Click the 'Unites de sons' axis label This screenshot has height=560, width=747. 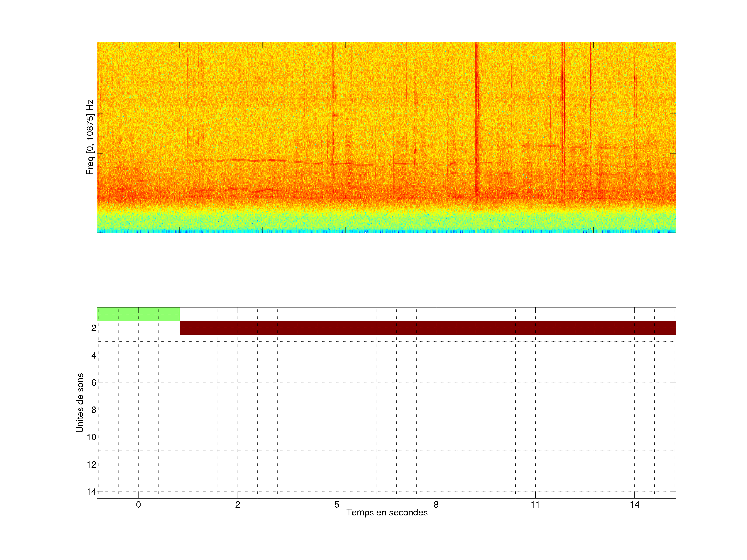[80, 403]
